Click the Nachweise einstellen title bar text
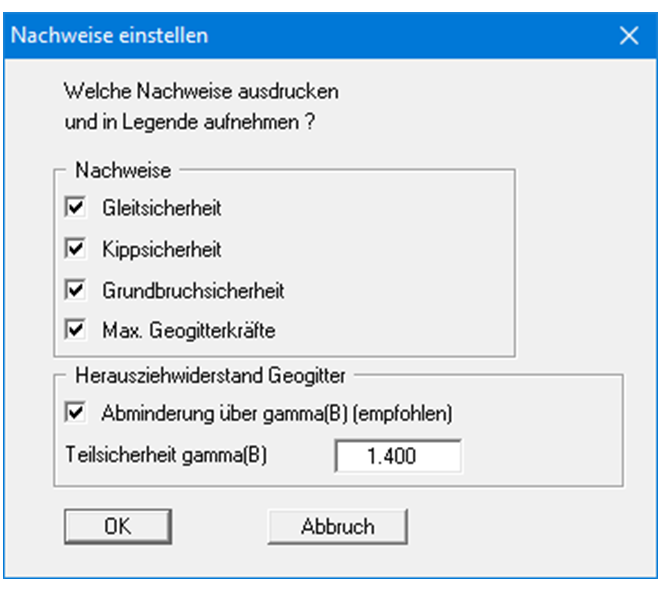This screenshot has width=664, height=589. (110, 35)
